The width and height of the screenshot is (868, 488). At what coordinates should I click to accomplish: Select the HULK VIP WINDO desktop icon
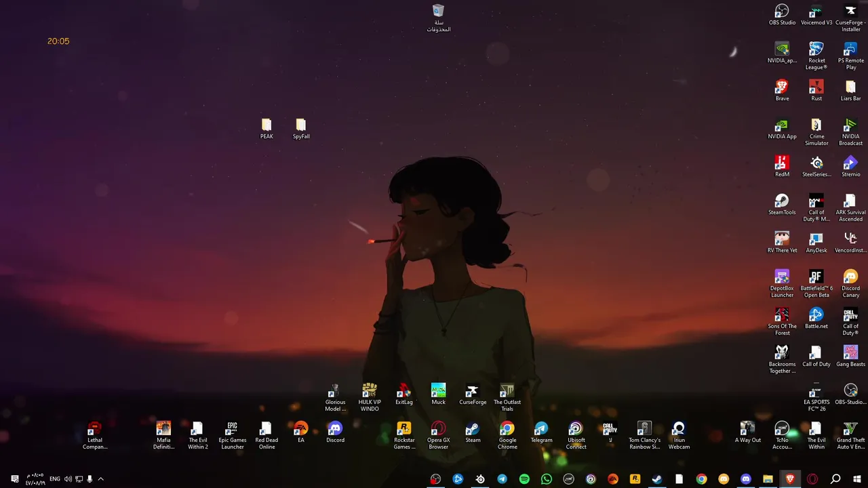click(x=370, y=397)
